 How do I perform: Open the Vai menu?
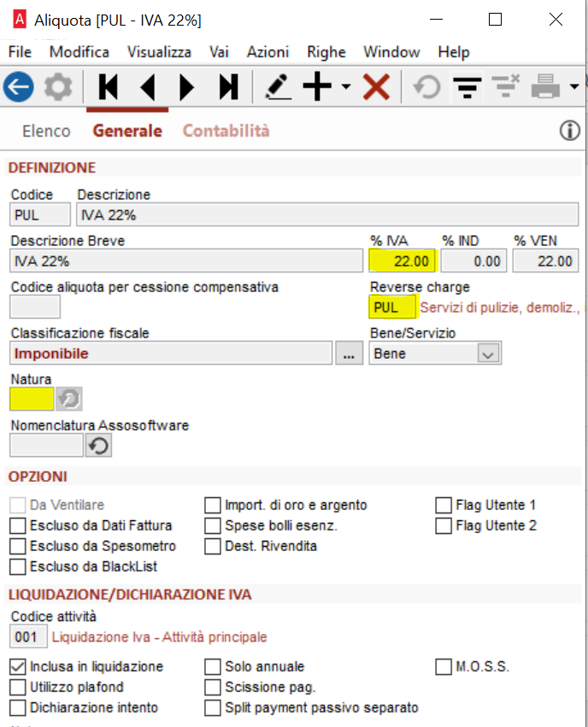(219, 52)
